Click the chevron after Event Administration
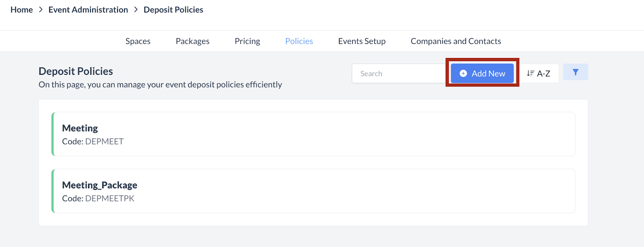 (136, 10)
